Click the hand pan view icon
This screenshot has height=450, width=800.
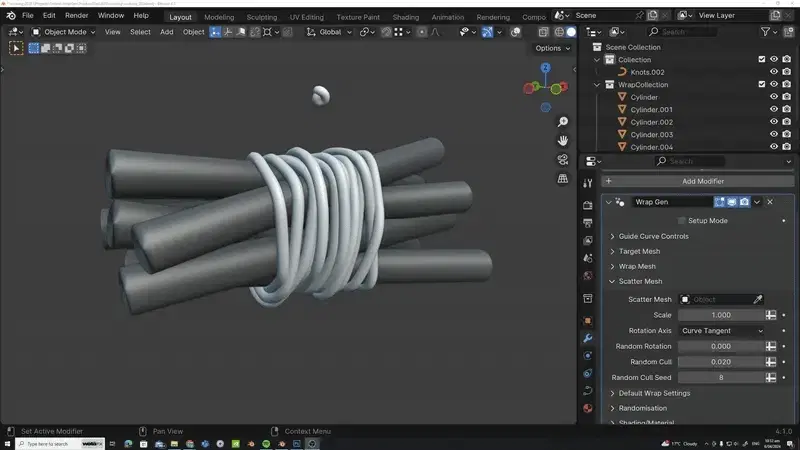point(563,140)
